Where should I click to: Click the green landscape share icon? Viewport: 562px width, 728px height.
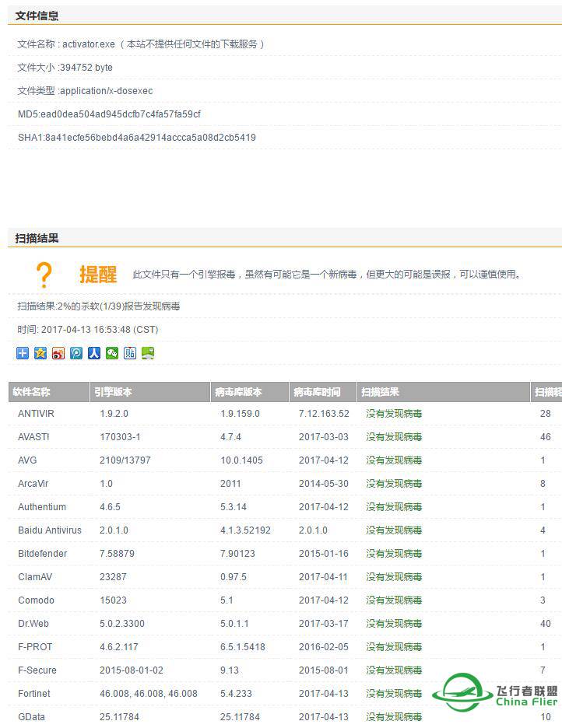click(148, 353)
